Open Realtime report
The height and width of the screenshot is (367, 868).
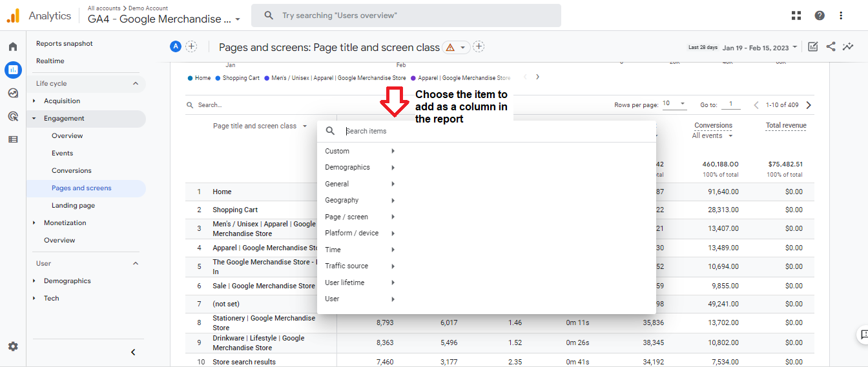coord(50,61)
